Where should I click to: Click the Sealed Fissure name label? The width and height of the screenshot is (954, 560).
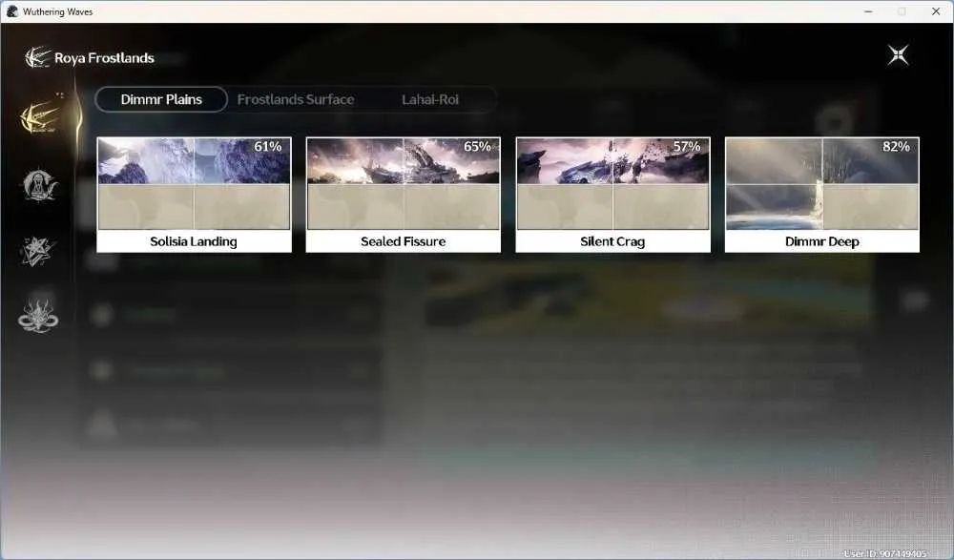(404, 241)
